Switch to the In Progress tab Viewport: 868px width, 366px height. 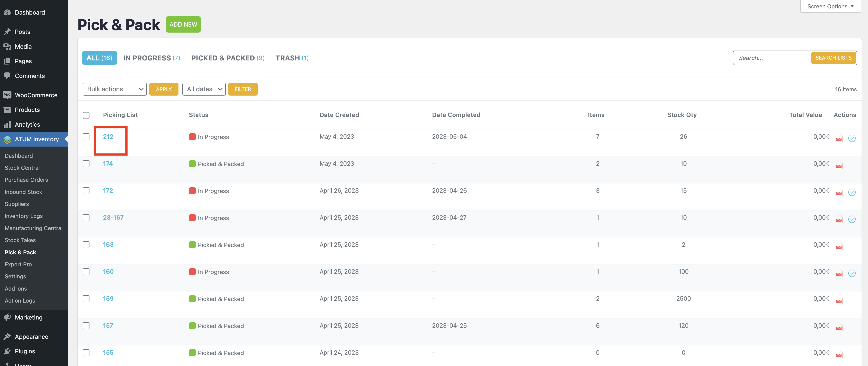tap(152, 58)
